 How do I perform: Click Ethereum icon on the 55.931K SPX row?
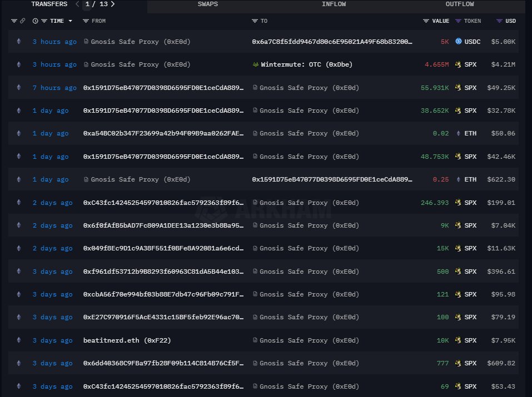(x=19, y=87)
